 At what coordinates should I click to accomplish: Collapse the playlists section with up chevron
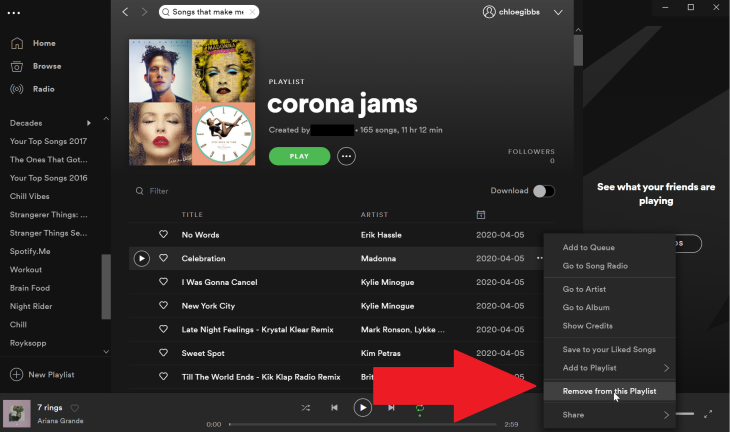click(106, 119)
